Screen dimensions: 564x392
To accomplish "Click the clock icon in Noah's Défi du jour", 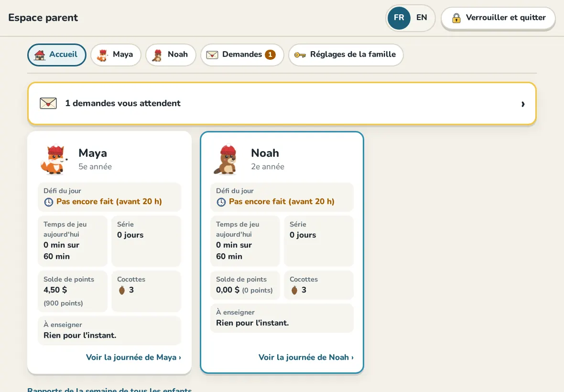I will (x=221, y=202).
